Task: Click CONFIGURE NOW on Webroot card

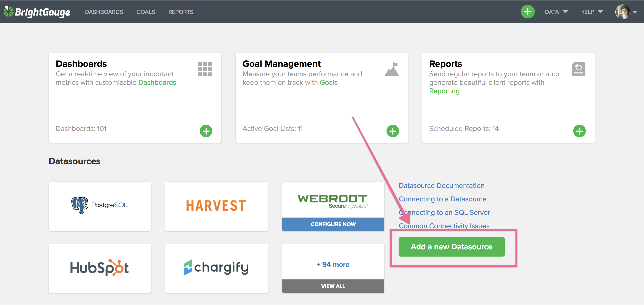Action: click(x=333, y=224)
